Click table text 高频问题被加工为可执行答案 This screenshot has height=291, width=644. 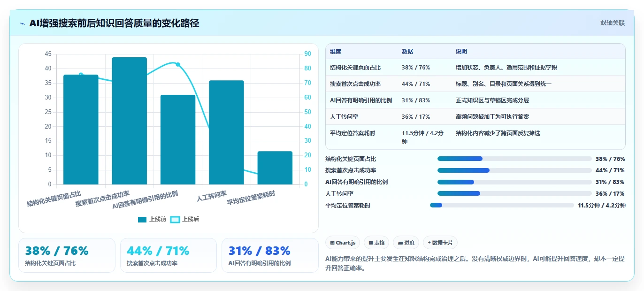(492, 117)
